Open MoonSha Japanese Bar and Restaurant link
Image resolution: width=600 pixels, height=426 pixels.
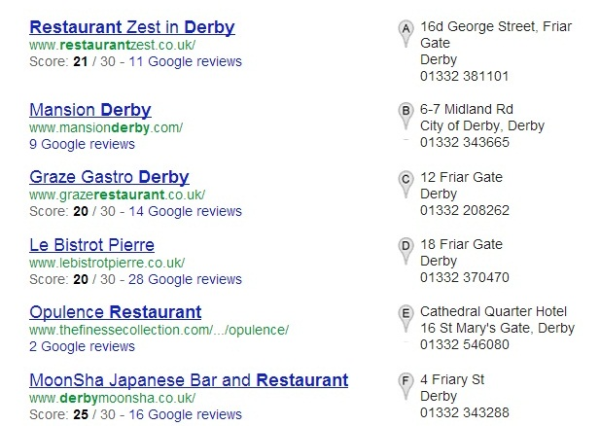pos(189,380)
